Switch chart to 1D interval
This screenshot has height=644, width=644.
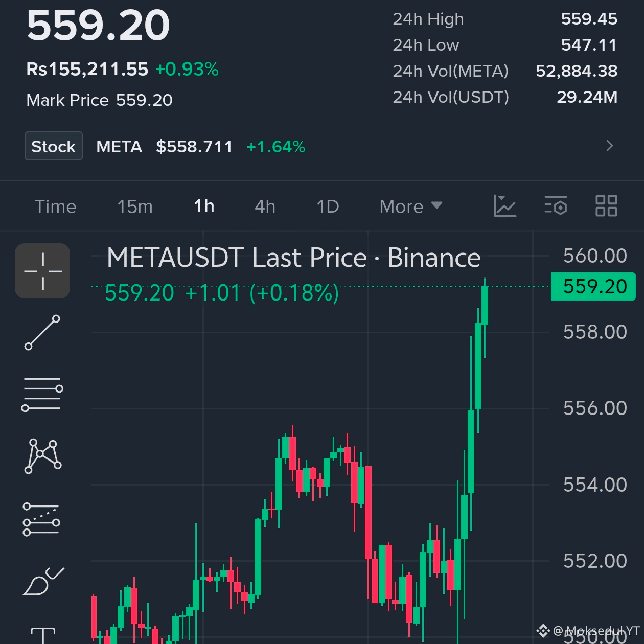328,206
